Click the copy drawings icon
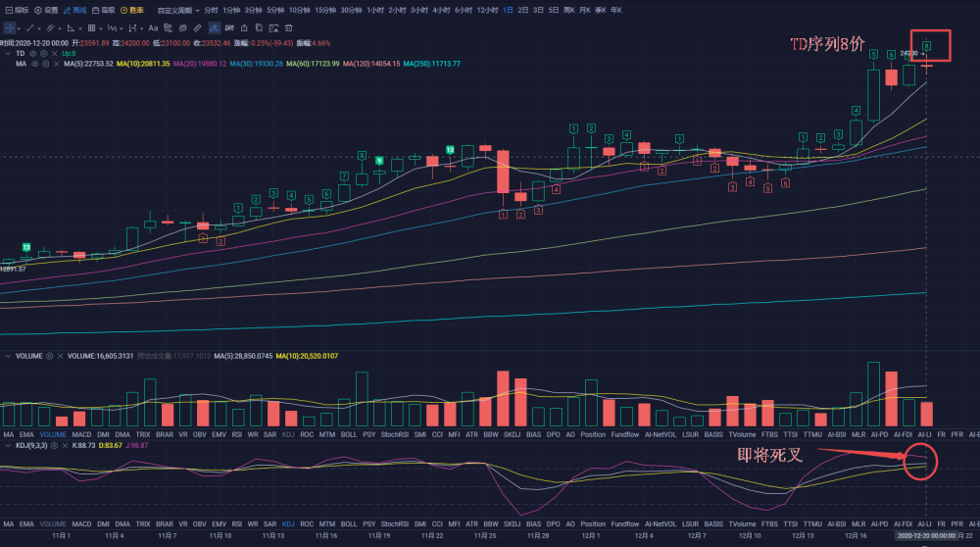 pyautogui.click(x=259, y=28)
